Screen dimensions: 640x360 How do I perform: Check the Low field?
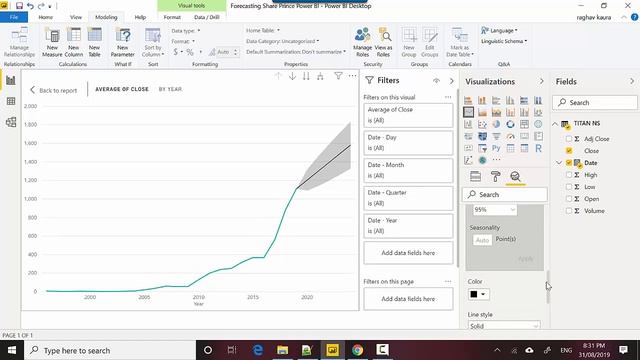[569, 187]
